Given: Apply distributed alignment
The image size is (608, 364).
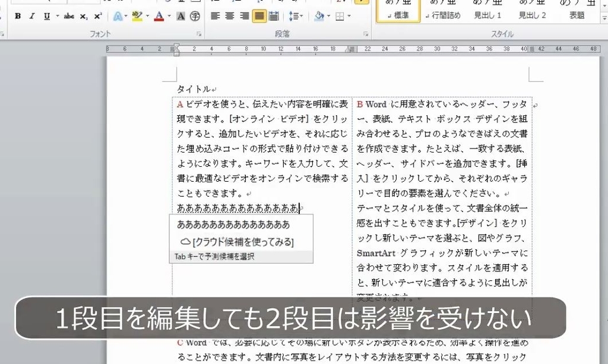Looking at the screenshot, I should [274, 16].
